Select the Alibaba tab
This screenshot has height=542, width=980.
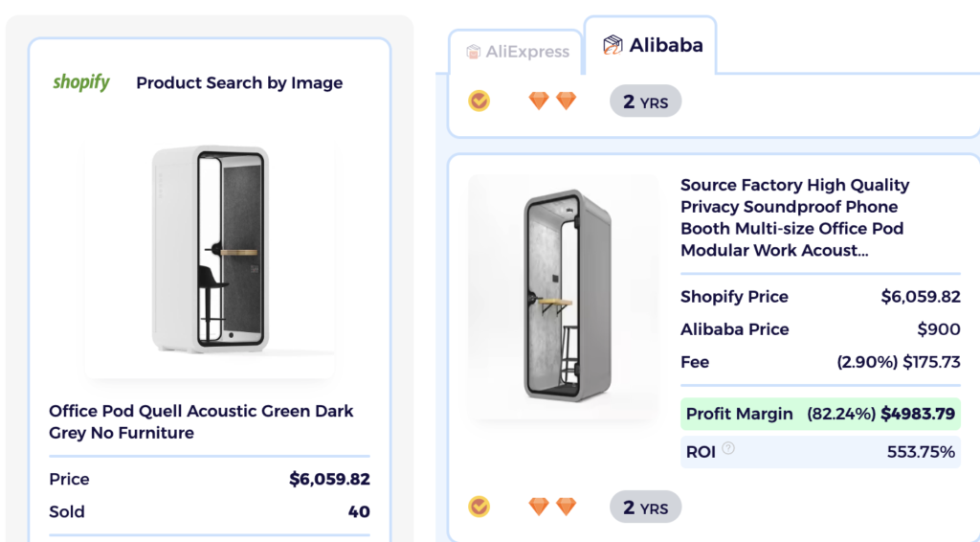[653, 44]
